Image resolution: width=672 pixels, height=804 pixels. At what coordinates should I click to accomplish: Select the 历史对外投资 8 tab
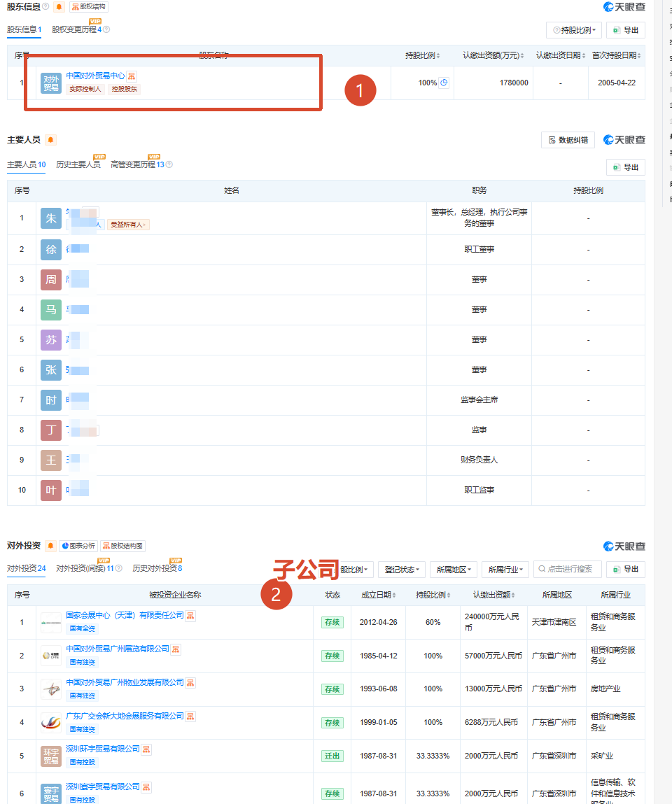pyautogui.click(x=157, y=568)
